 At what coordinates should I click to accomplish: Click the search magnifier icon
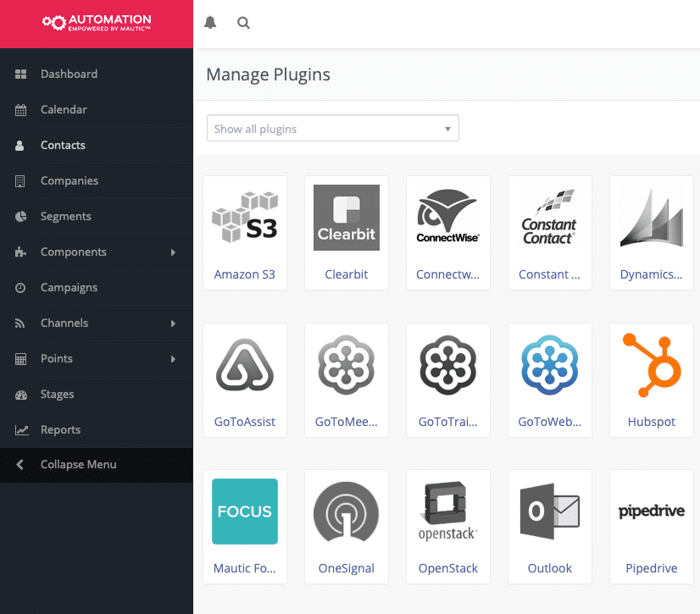(x=243, y=23)
